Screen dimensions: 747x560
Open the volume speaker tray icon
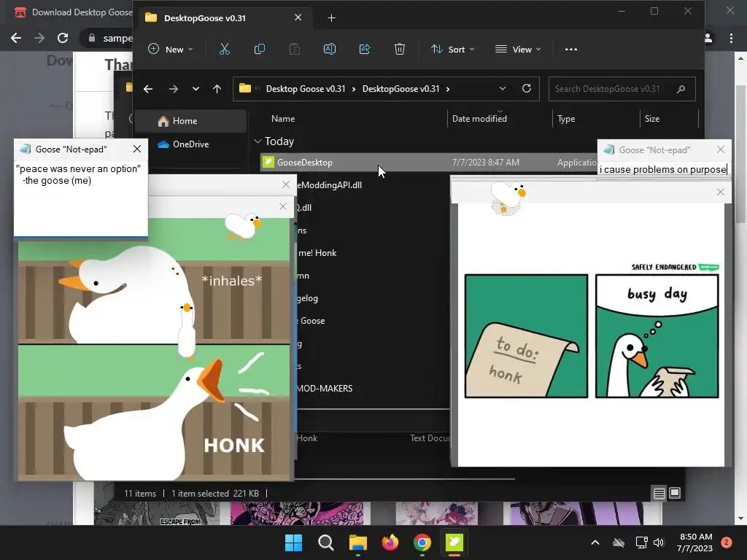659,542
